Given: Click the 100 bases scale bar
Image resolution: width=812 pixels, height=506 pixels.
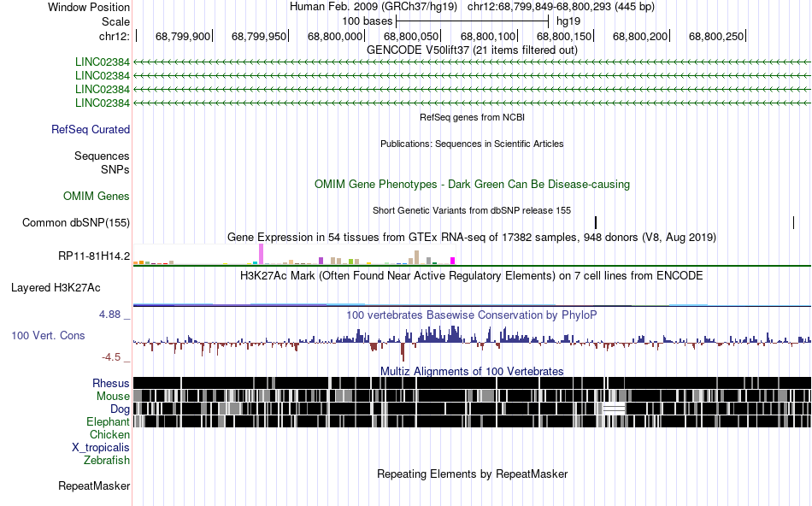Looking at the screenshot, I should 473,21.
